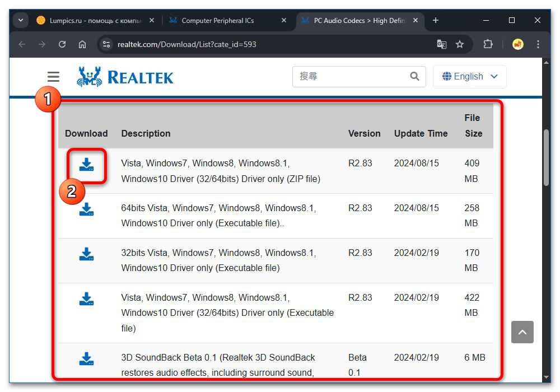The width and height of the screenshot is (560, 392).
Task: Click the "Beta 0.1" version cell
Action: click(357, 365)
